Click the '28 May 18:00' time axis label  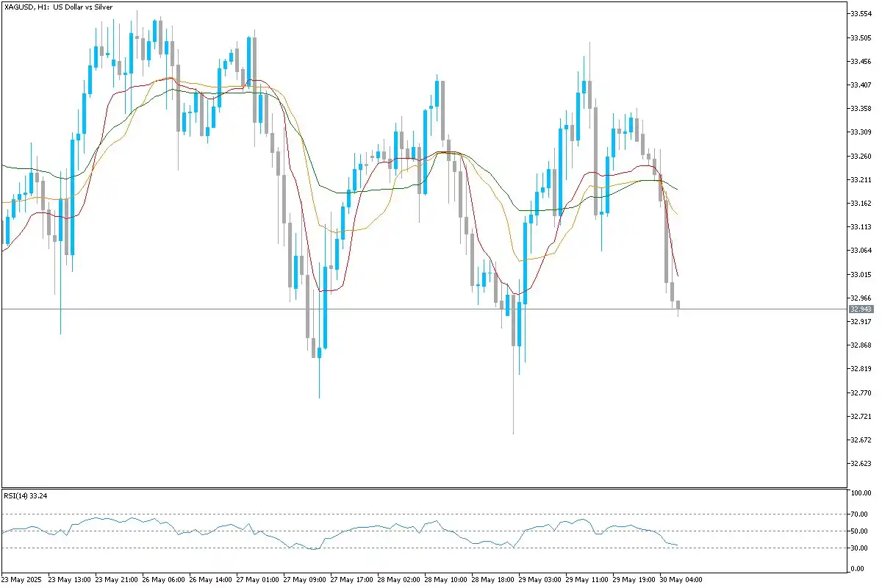[x=492, y=580]
